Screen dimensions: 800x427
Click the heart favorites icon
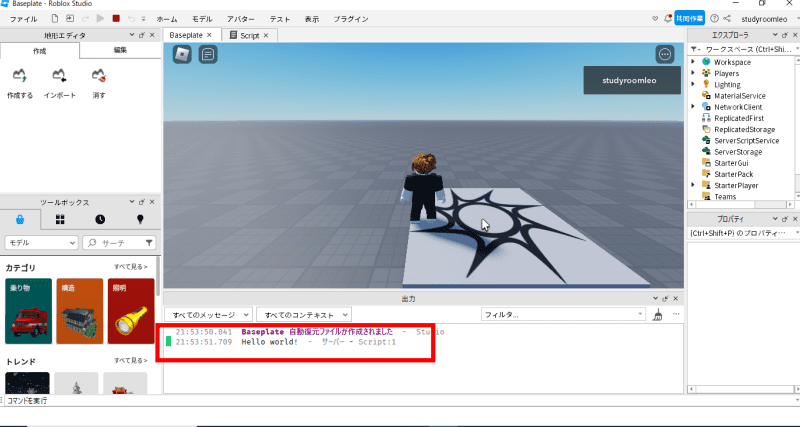click(655, 19)
